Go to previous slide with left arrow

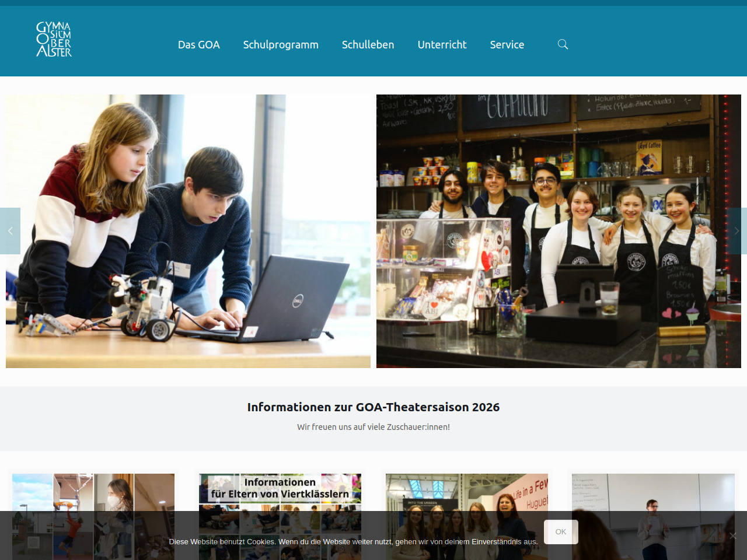tap(10, 231)
